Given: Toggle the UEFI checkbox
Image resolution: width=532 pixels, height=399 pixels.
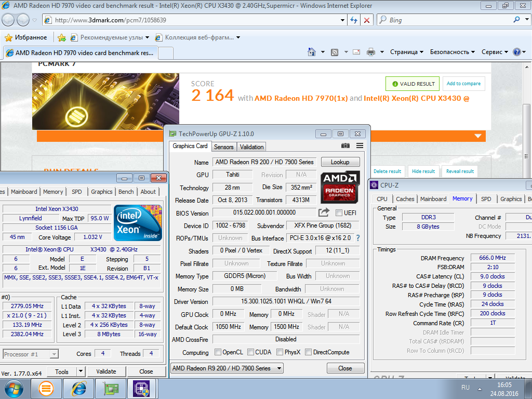Looking at the screenshot, I should coord(339,212).
